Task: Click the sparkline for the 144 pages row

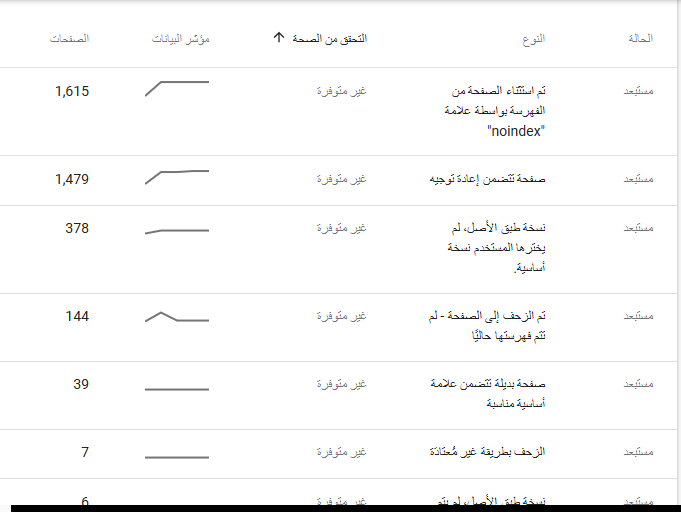Action: point(177,317)
